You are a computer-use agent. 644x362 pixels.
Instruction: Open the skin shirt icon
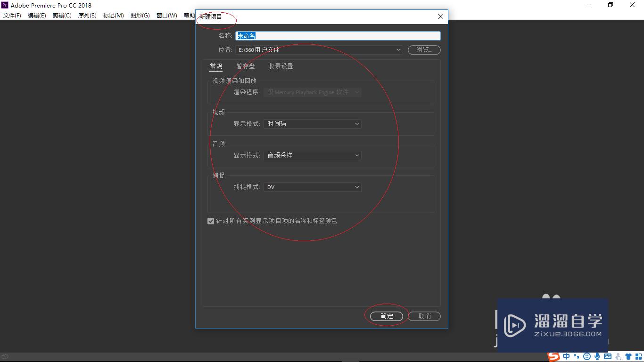(x=628, y=357)
